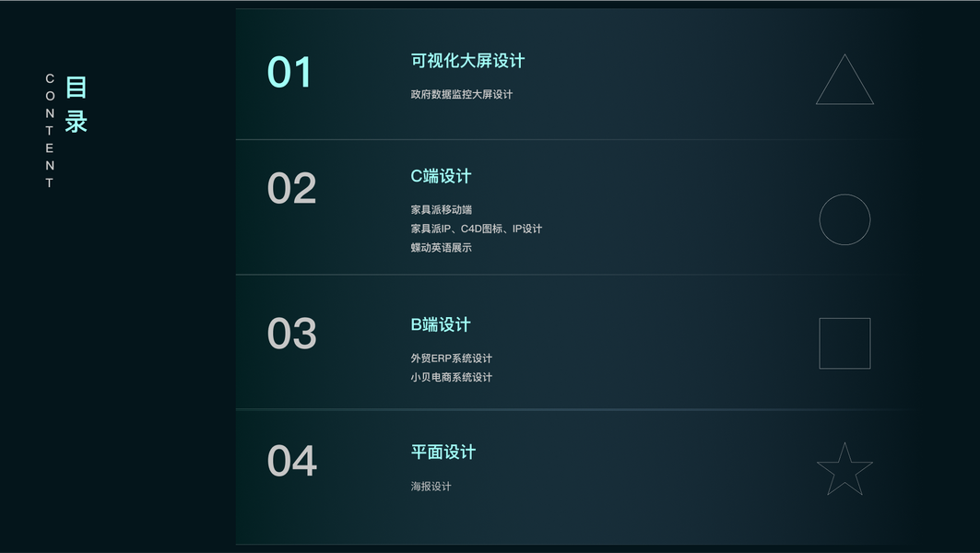Viewport: 980px width, 553px height.
Task: Open the 可视化大屏设计 section heading
Action: pyautogui.click(x=467, y=61)
